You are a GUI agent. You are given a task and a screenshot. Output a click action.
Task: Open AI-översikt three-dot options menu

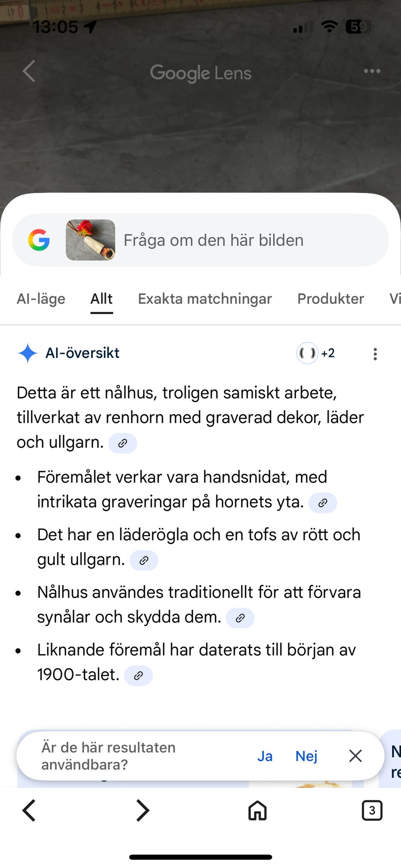[375, 354]
